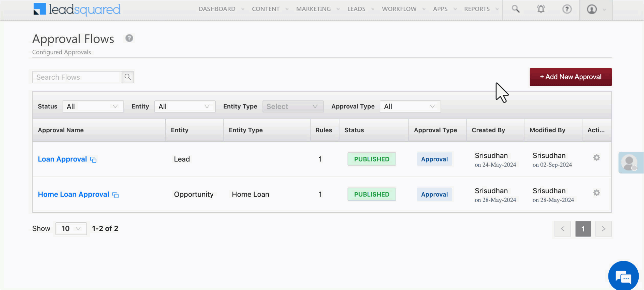Click the Created By column header

coord(495,130)
